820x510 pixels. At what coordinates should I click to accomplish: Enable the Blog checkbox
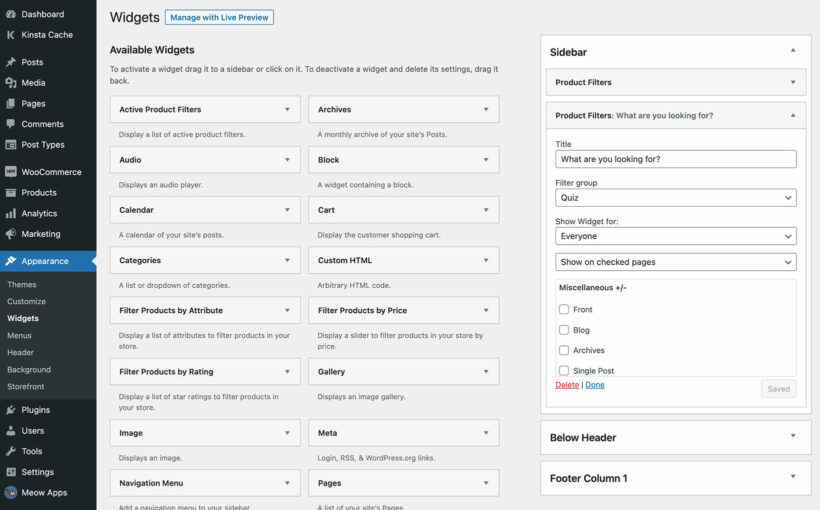[x=564, y=330]
